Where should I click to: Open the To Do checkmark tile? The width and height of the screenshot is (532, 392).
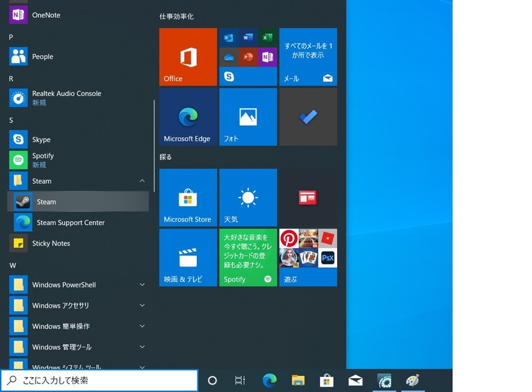pyautogui.click(x=308, y=117)
